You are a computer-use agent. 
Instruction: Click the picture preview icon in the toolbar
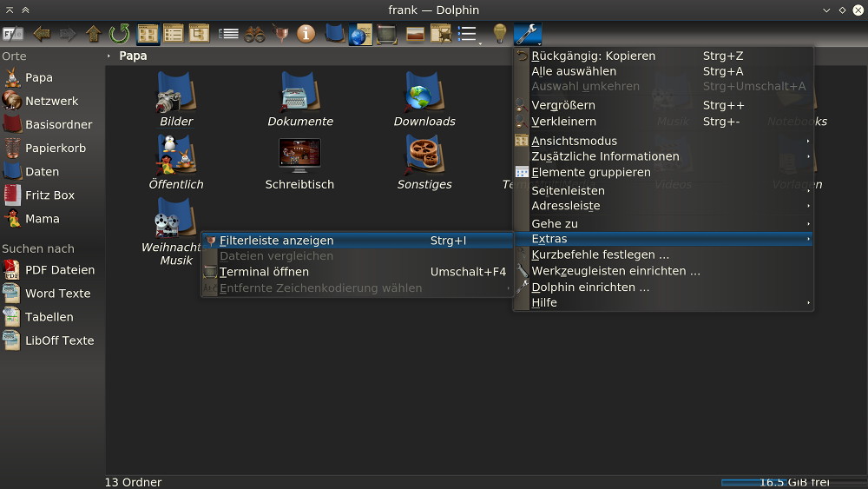[x=415, y=35]
